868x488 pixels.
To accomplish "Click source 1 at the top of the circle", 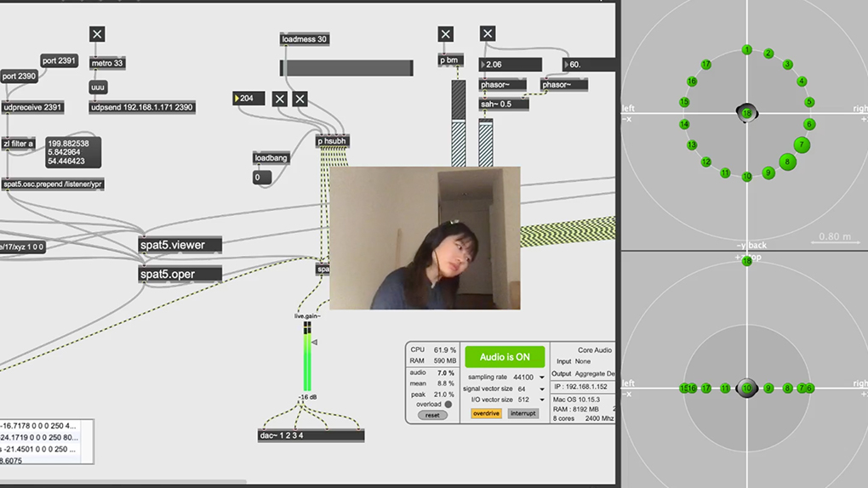I will click(747, 50).
